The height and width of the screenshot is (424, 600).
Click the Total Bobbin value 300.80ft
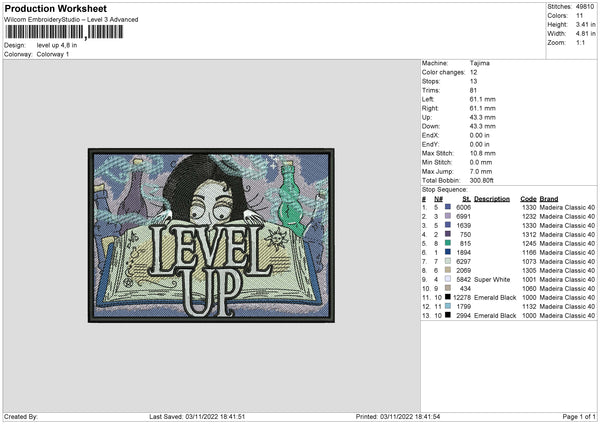[481, 180]
